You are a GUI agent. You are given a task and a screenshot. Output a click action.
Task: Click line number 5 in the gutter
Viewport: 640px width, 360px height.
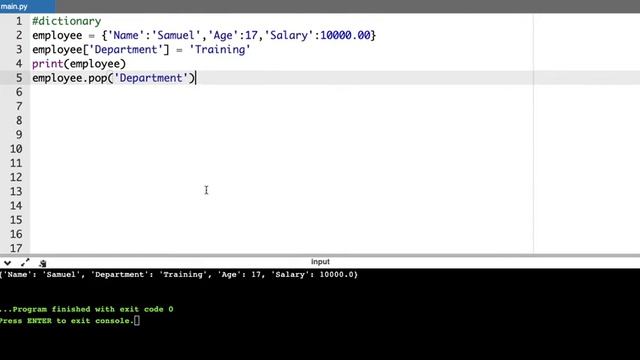click(x=19, y=78)
